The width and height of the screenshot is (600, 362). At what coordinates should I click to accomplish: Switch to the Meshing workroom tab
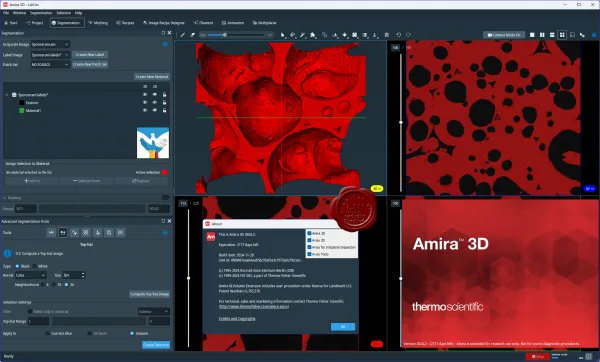tap(98, 23)
